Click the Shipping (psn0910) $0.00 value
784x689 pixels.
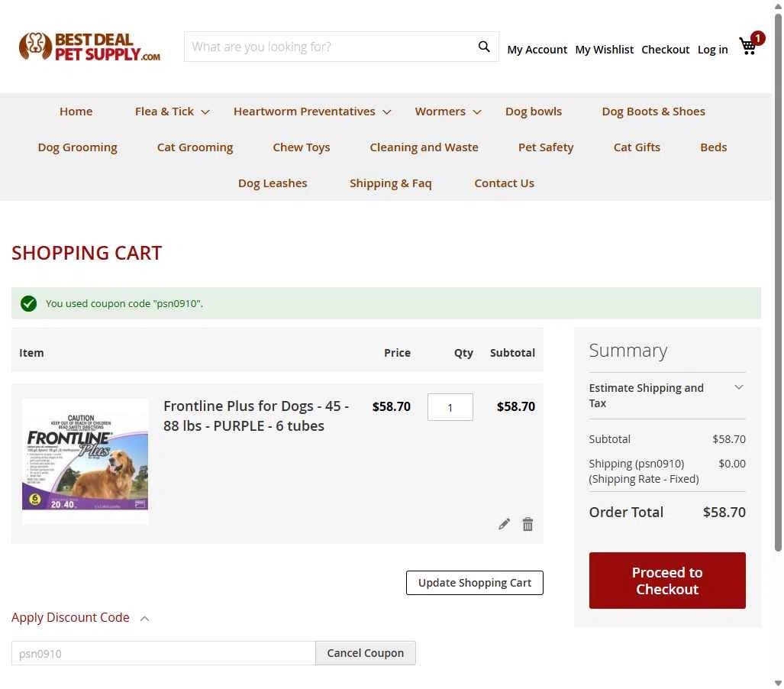(732, 464)
